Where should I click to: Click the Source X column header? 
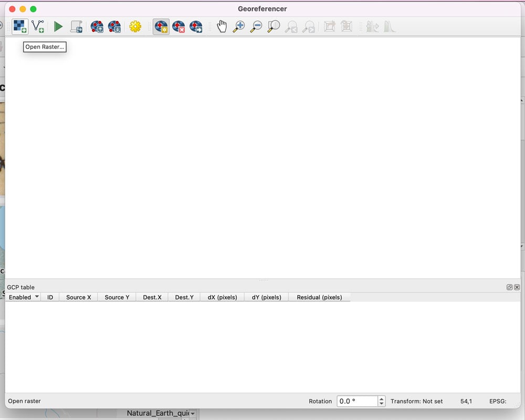[x=78, y=297]
